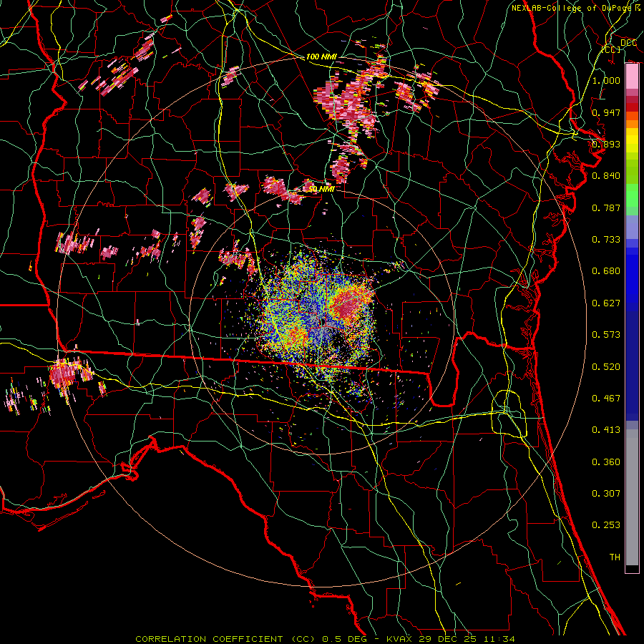The width and height of the screenshot is (644, 644).
Task: Click the 0.573 legend value
Action: (x=606, y=335)
